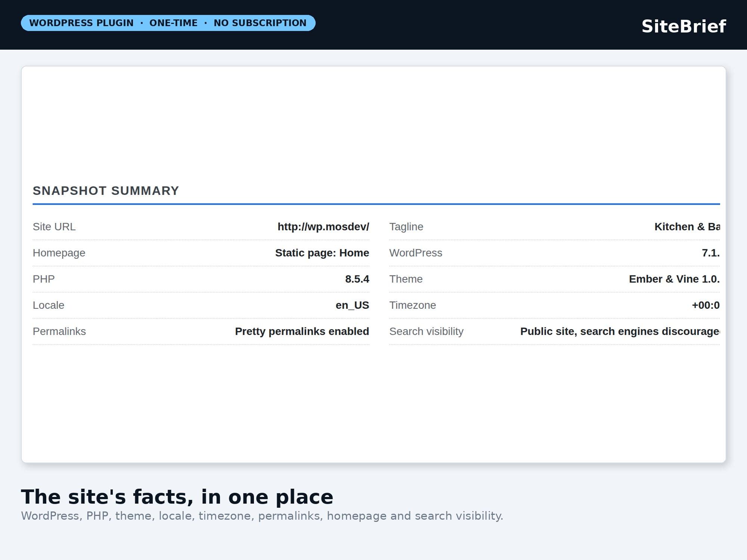
Task: Click the Search visibility label
Action: coord(427,331)
